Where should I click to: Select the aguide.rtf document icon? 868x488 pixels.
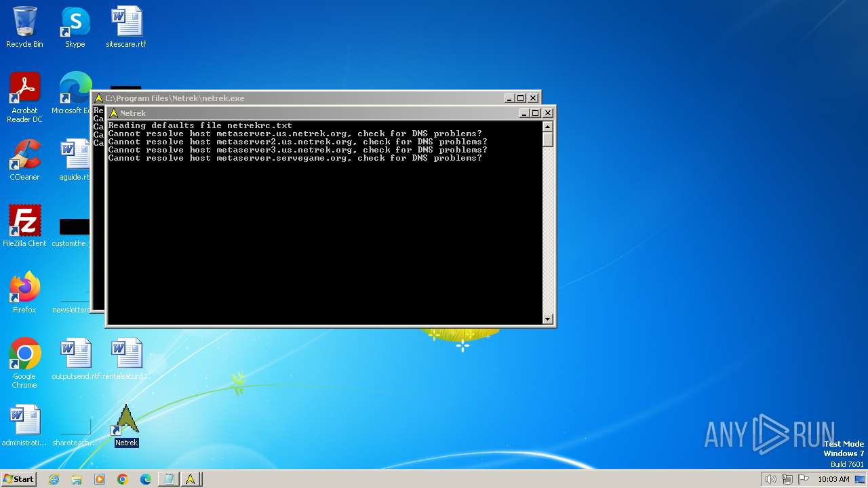pos(75,160)
